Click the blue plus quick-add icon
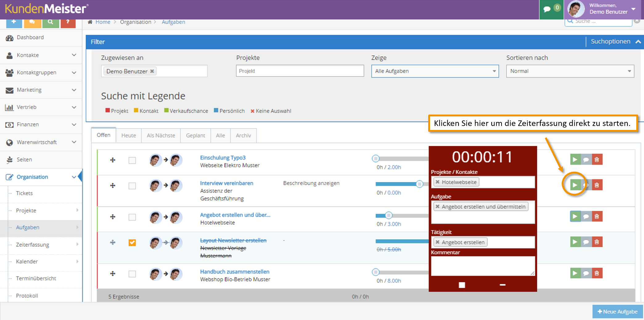The image size is (644, 320). (x=14, y=23)
